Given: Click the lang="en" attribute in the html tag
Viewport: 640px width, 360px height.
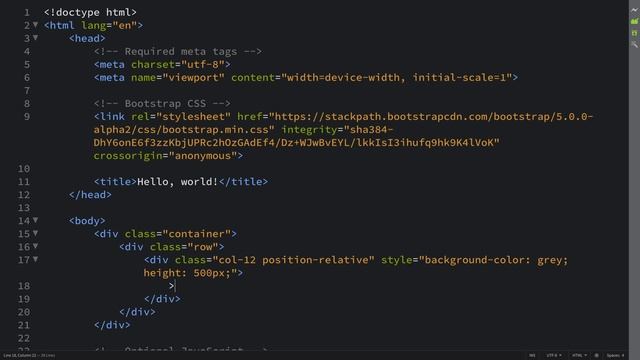Looking at the screenshot, I should coord(109,25).
